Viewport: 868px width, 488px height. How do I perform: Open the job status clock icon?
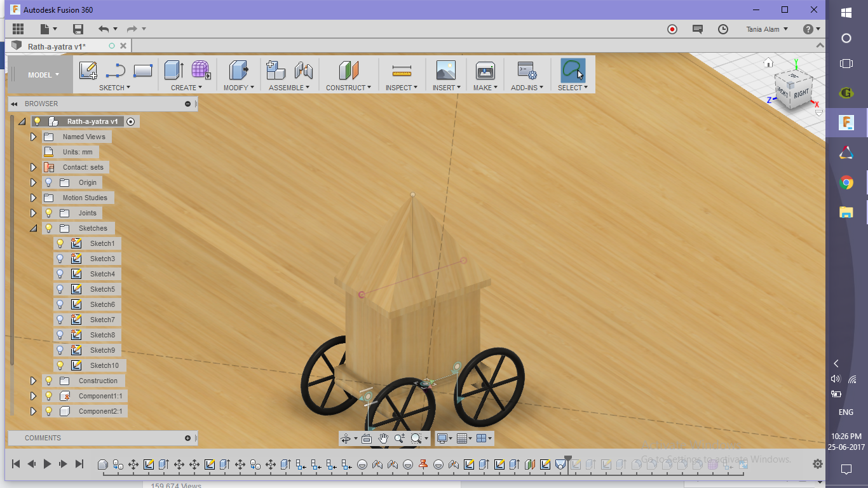click(x=723, y=29)
